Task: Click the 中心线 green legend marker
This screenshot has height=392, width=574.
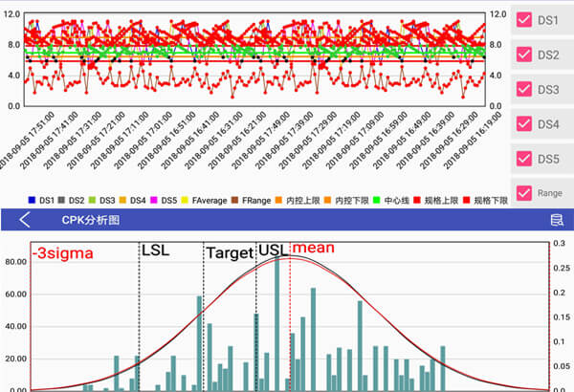Action: pyautogui.click(x=377, y=200)
